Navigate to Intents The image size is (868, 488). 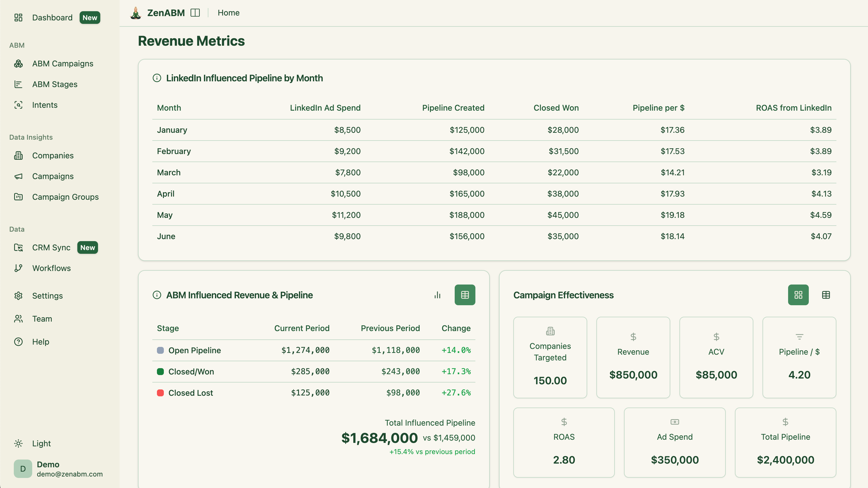click(45, 105)
